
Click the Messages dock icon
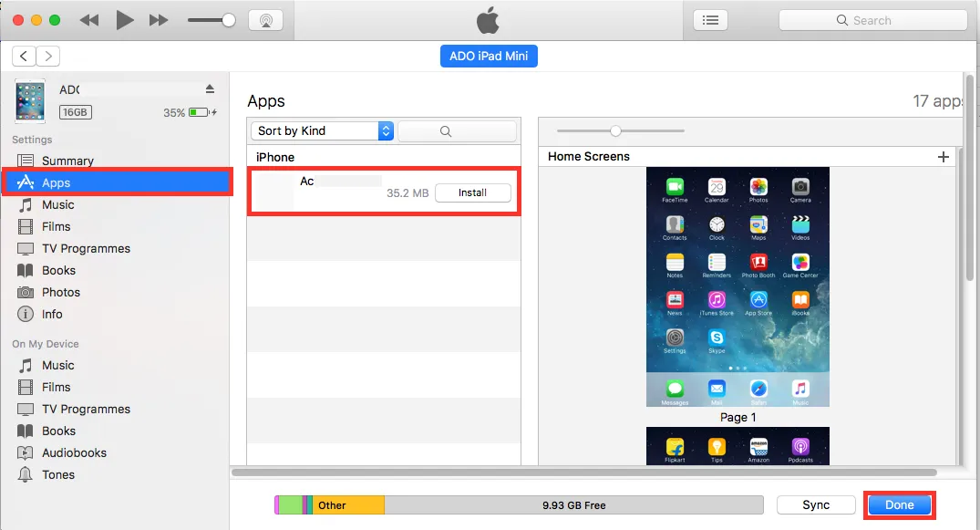tap(675, 389)
